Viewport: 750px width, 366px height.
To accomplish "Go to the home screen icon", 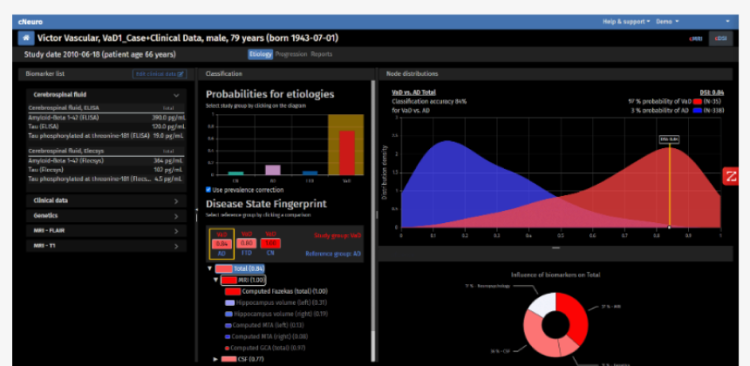I will 26,38.
